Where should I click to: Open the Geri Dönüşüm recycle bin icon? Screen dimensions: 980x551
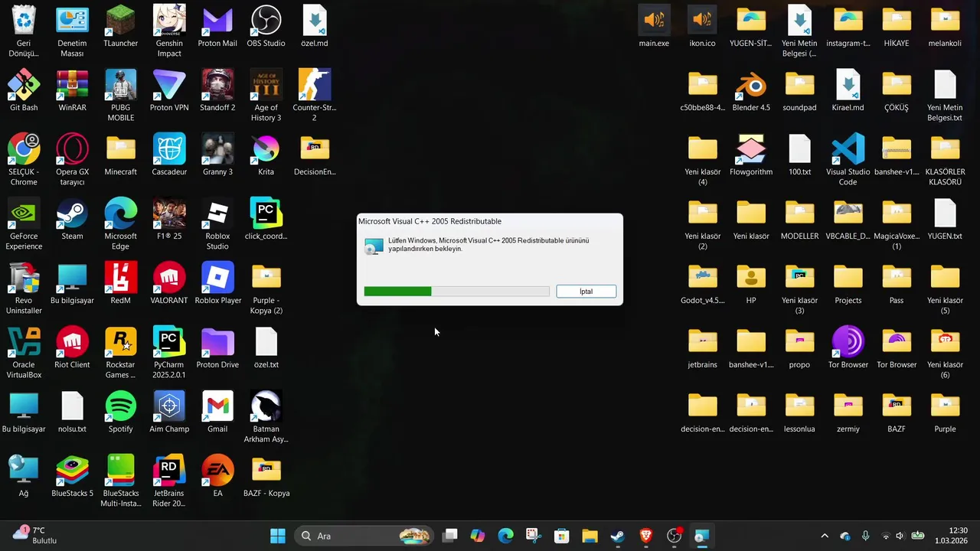pos(24,31)
